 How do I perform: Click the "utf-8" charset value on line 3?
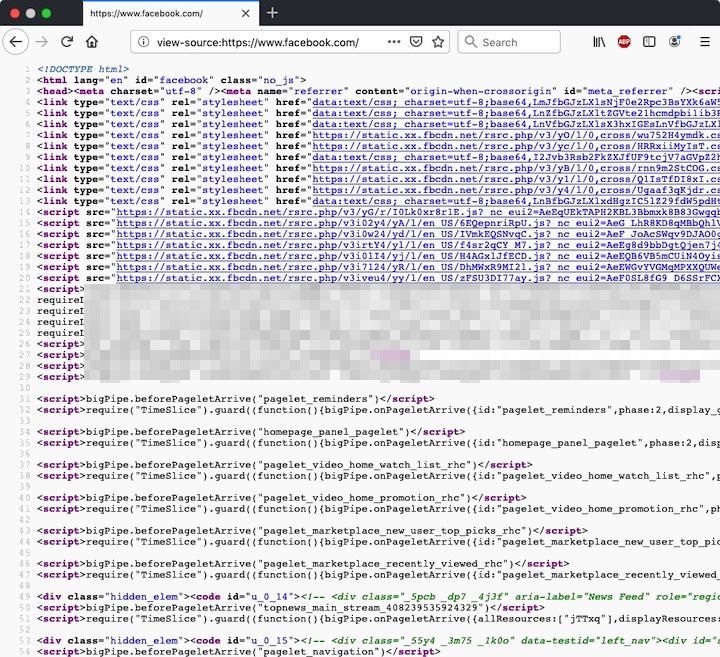tap(180, 91)
